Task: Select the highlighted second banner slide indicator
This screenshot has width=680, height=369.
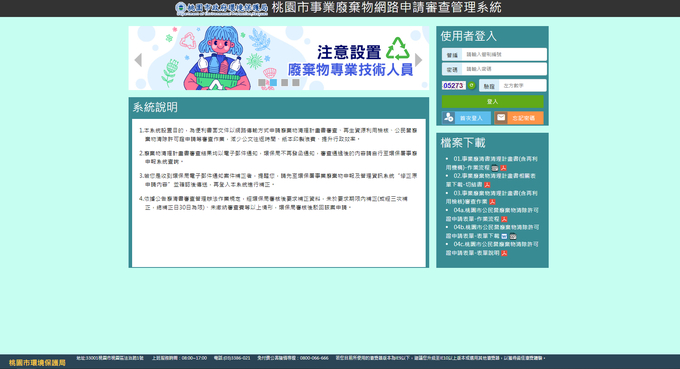Action: (x=273, y=82)
